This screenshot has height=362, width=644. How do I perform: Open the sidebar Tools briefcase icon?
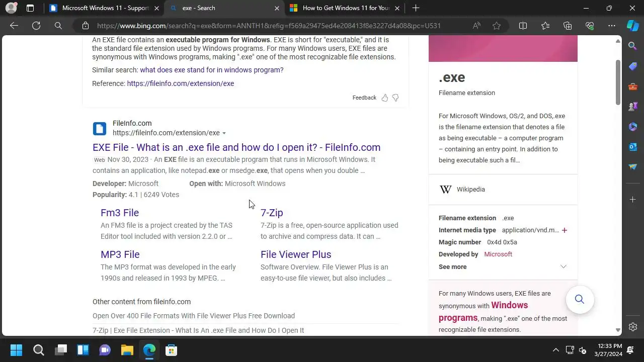pyautogui.click(x=633, y=86)
